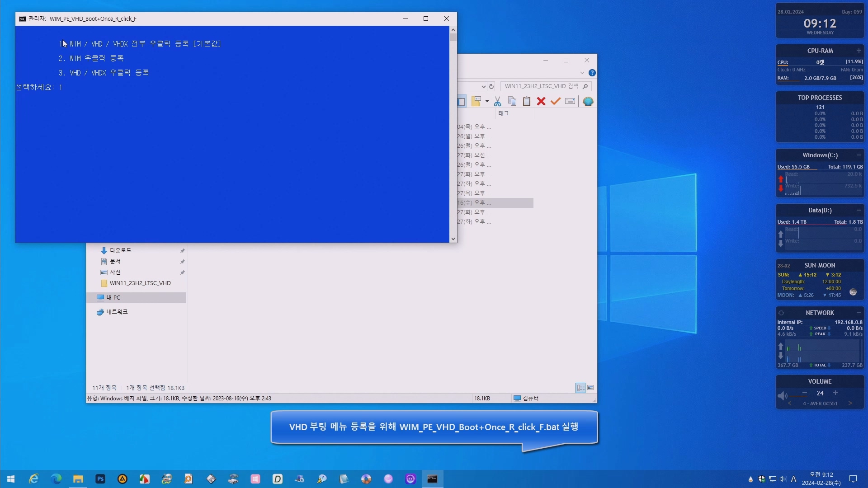
Task: Open folder options dropdown arrow in toolbar
Action: 487,101
